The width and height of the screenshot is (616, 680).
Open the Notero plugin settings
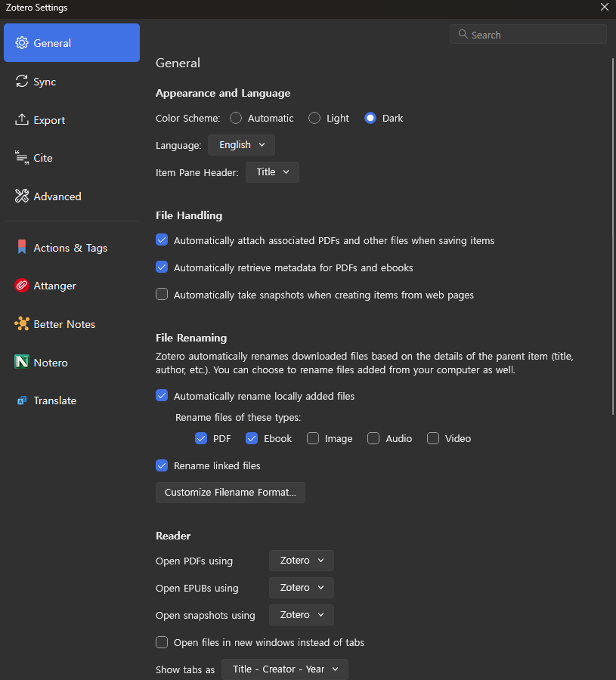pyautogui.click(x=50, y=362)
